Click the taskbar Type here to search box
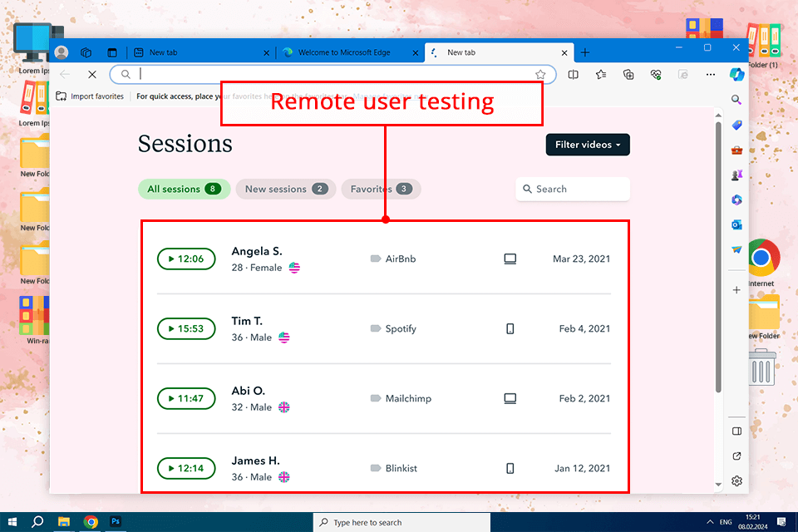The height and width of the screenshot is (532, 798). tap(401, 522)
